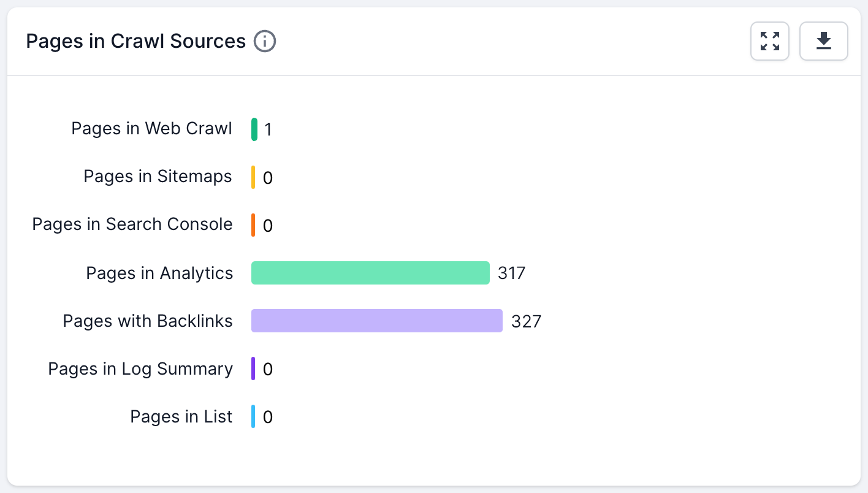Click the purple Pages in Log Summary bar

[253, 369]
